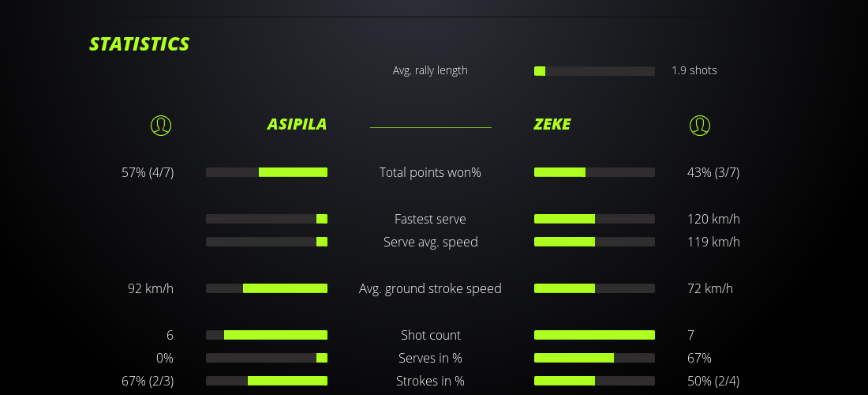Click Zeke's Total points won bar
The image size is (868, 395).
click(594, 172)
